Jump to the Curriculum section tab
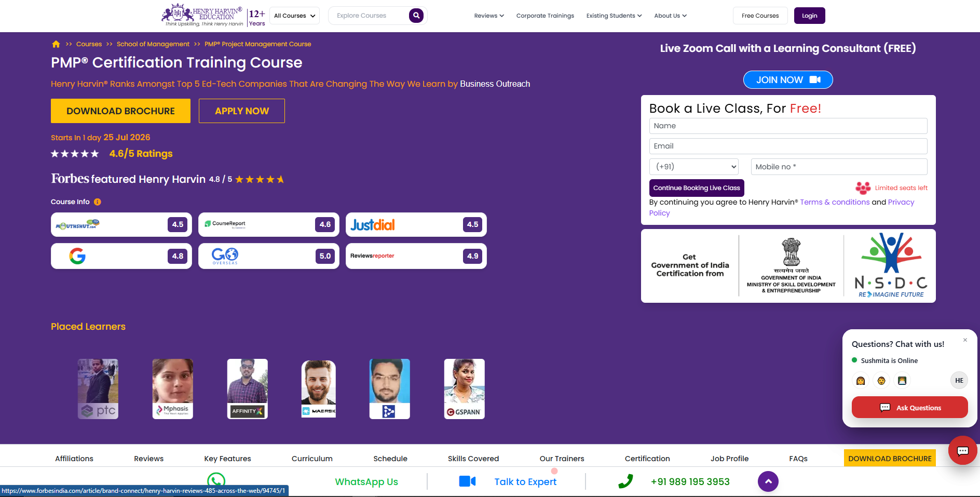This screenshot has width=980, height=497. point(312,459)
